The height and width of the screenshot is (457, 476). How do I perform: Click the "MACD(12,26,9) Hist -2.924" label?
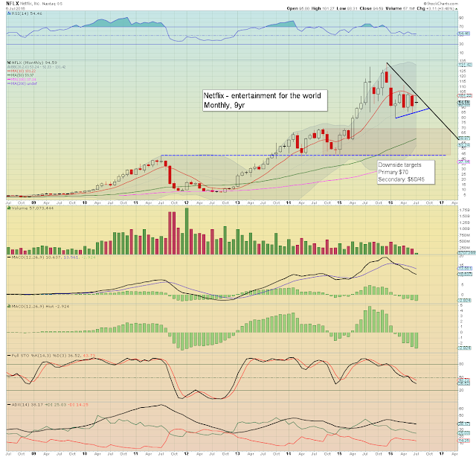pos(40,307)
